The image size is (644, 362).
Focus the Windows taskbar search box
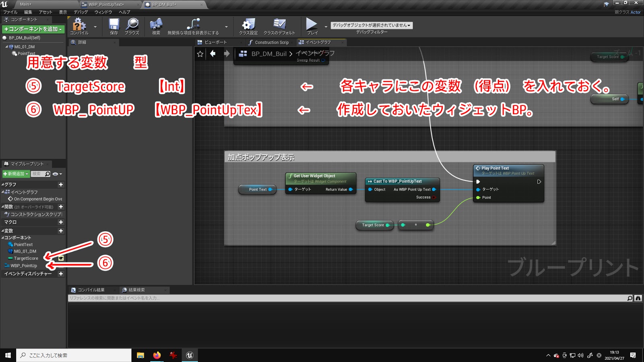(x=74, y=355)
